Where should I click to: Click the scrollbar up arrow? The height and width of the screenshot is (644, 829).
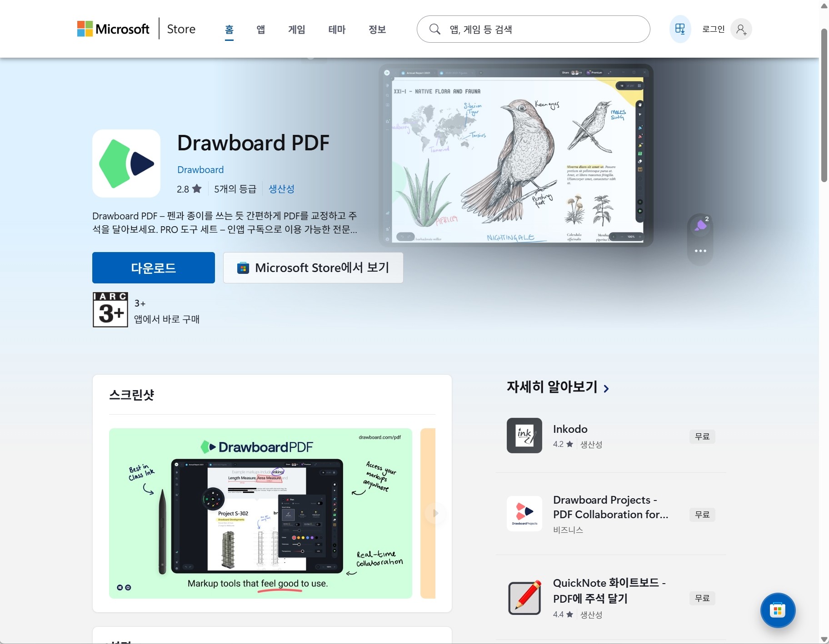(824, 5)
